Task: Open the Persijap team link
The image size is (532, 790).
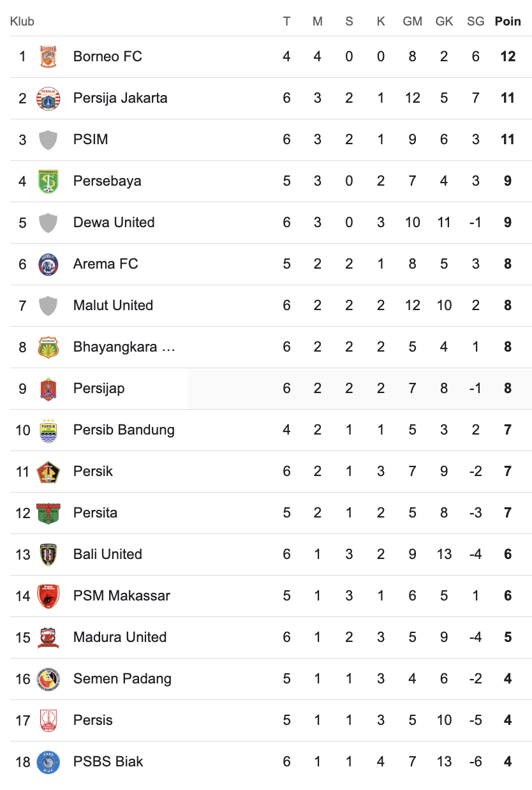Action: [x=99, y=389]
